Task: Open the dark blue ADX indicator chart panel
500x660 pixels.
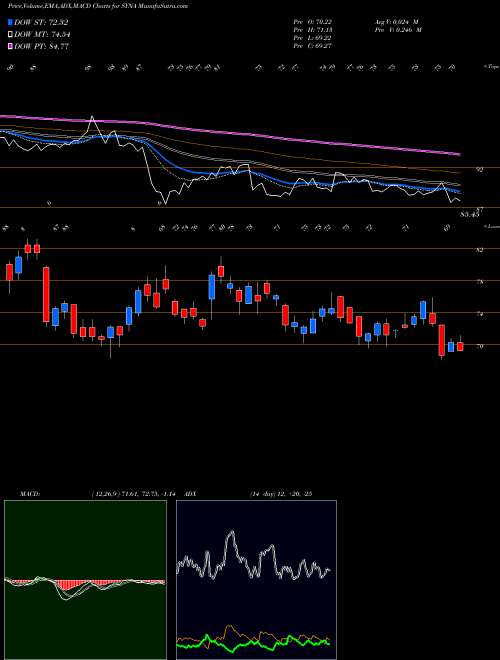Action: (x=256, y=580)
